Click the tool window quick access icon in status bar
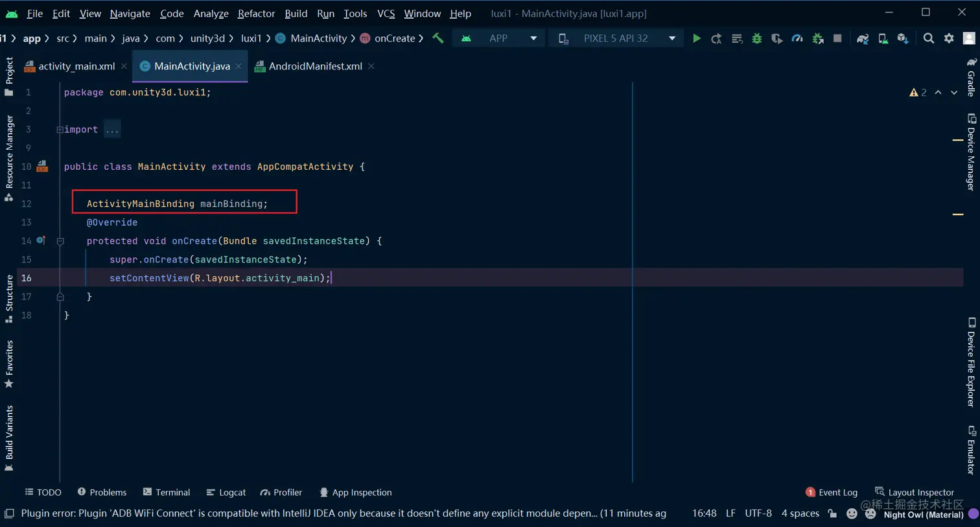The width and height of the screenshot is (980, 527). (x=9, y=513)
